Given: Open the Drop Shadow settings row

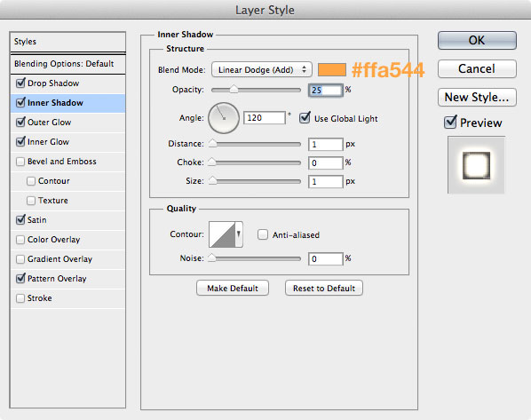Looking at the screenshot, I should pos(67,83).
